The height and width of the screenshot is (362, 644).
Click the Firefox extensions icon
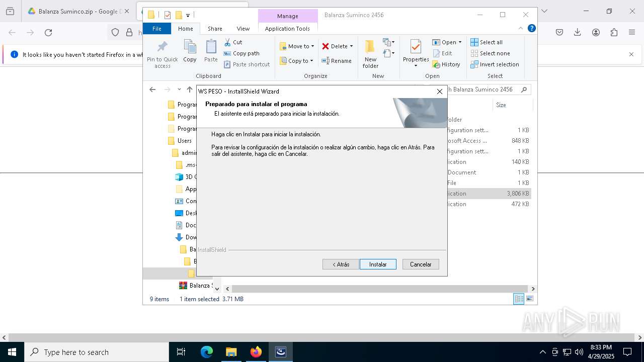(614, 33)
